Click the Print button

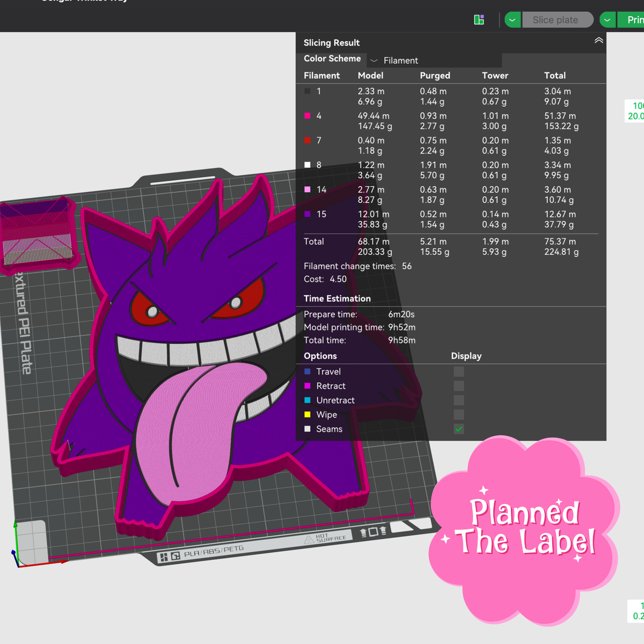tap(631, 20)
